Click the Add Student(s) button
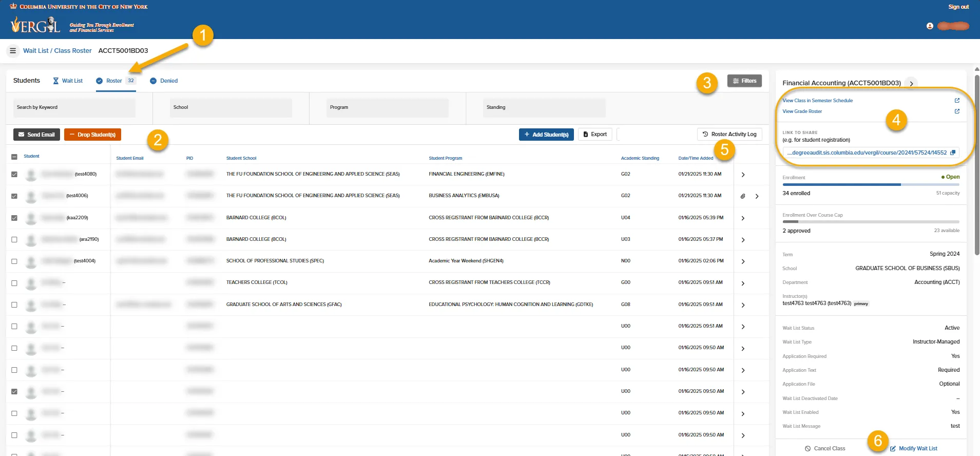The width and height of the screenshot is (980, 456). point(546,135)
